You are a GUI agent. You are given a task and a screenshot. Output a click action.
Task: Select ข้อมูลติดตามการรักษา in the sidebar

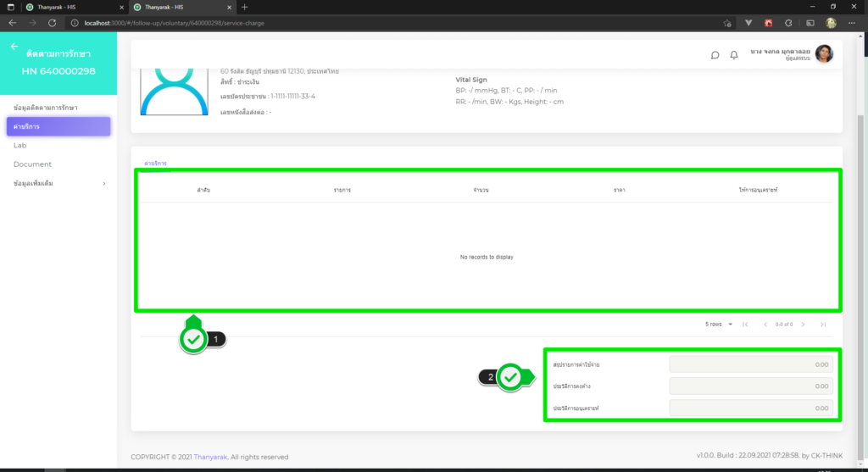pyautogui.click(x=52, y=108)
